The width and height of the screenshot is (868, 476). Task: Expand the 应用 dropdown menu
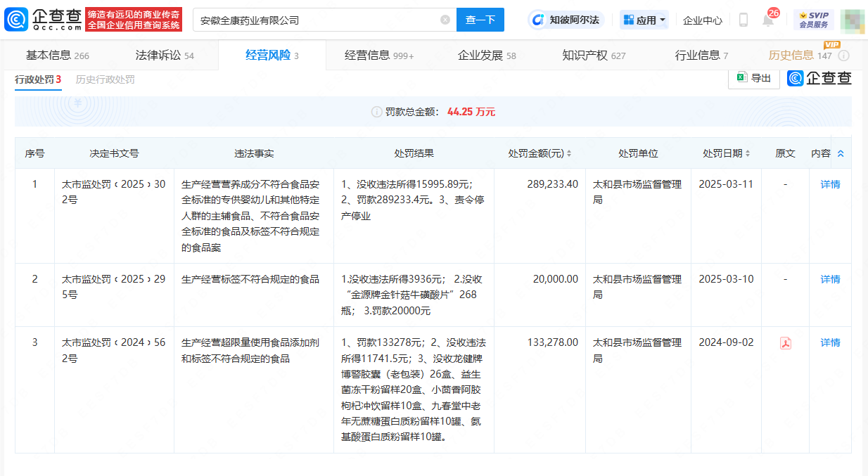coord(644,20)
